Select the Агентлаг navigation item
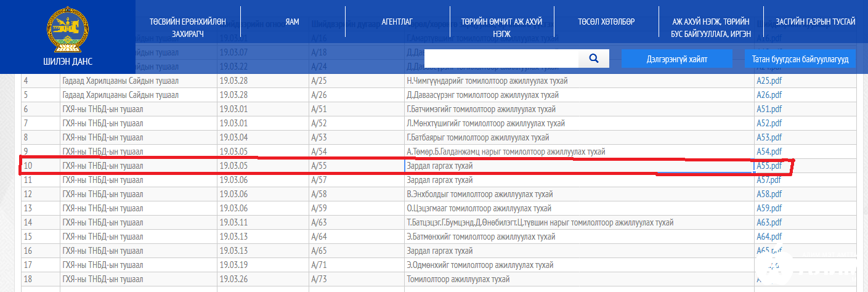The image size is (868, 292). pyautogui.click(x=397, y=22)
